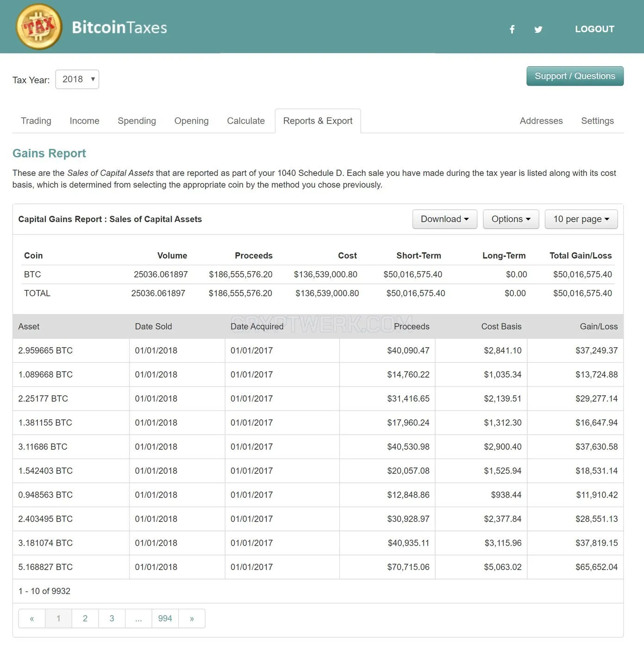The height and width of the screenshot is (648, 644).
Task: Expand the Options dropdown
Action: pos(511,219)
